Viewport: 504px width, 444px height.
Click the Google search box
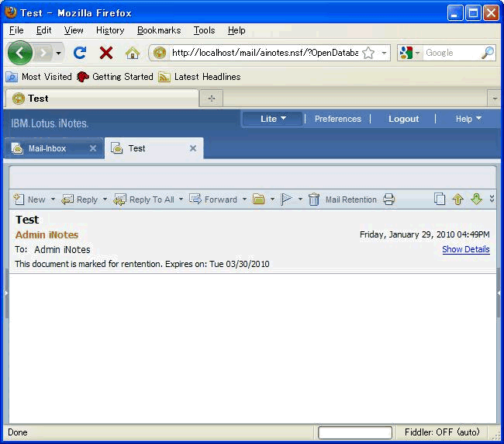pos(452,53)
